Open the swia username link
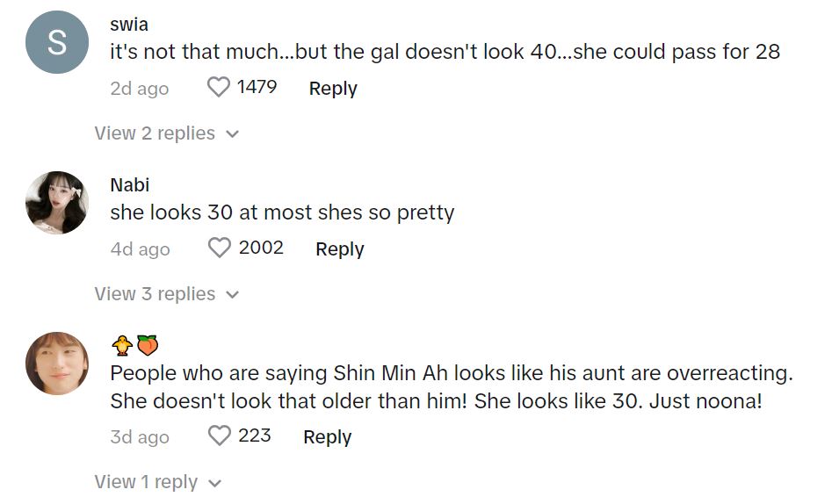The width and height of the screenshot is (832, 504). pyautogui.click(x=129, y=24)
